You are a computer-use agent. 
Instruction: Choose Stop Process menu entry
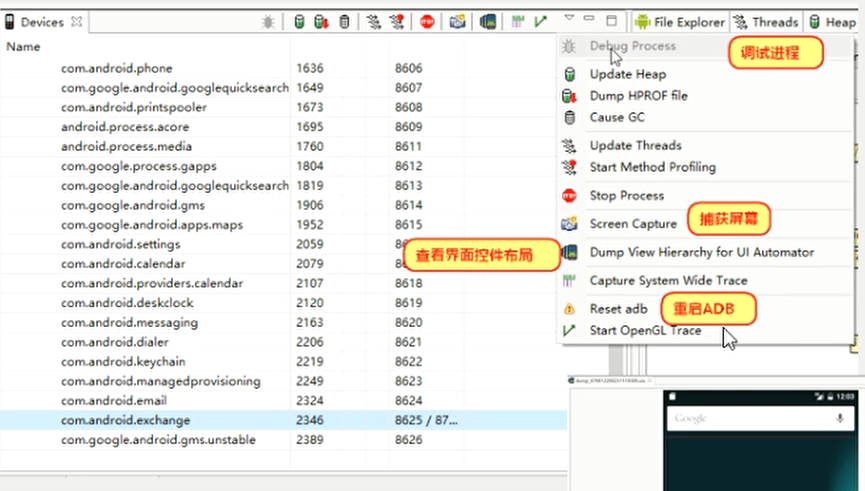[x=627, y=195]
